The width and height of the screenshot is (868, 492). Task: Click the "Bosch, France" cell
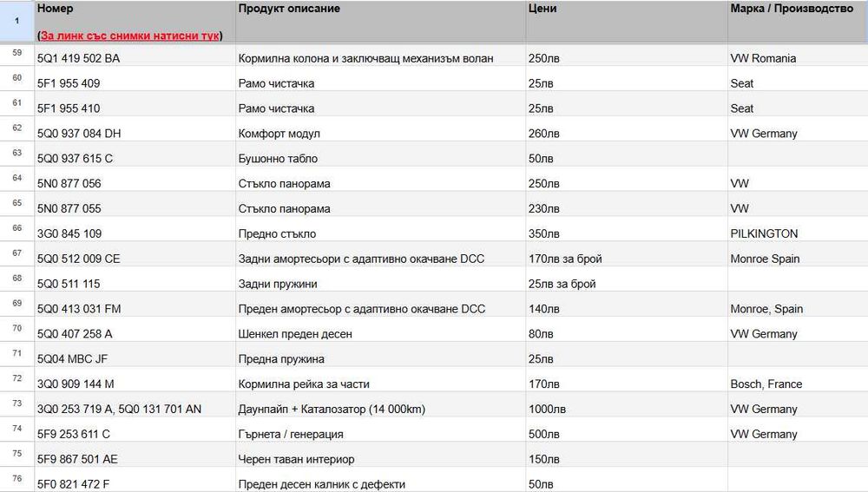tap(766, 384)
